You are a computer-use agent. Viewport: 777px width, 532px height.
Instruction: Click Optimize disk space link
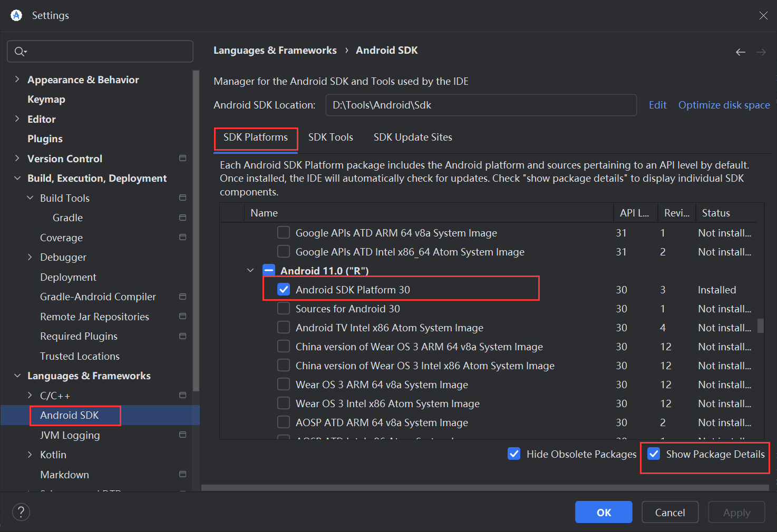tap(724, 105)
